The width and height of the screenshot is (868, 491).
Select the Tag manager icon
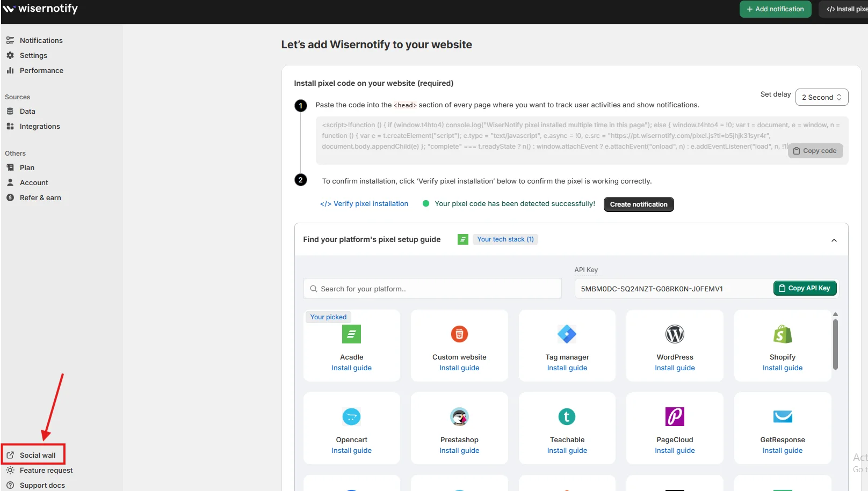pos(567,334)
